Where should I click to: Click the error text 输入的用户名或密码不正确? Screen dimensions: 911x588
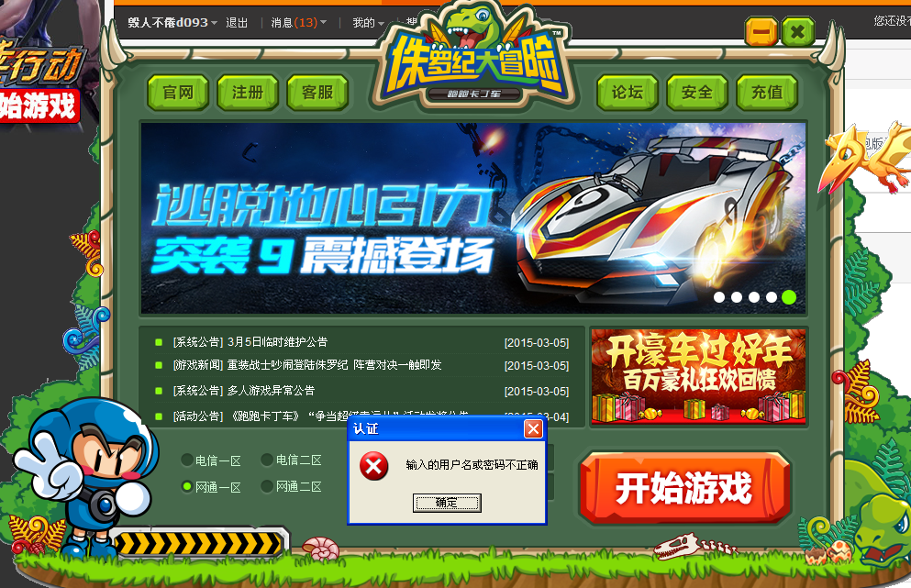[472, 465]
